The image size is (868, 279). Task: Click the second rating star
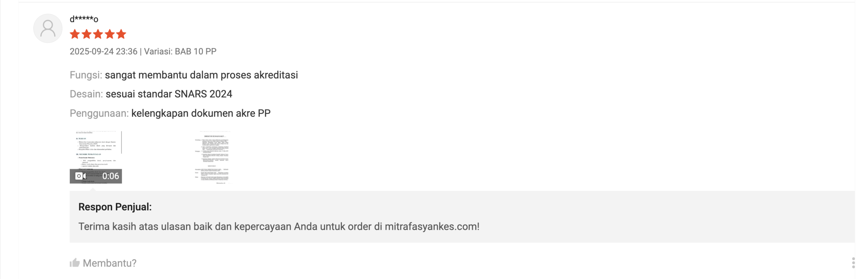[x=86, y=34]
